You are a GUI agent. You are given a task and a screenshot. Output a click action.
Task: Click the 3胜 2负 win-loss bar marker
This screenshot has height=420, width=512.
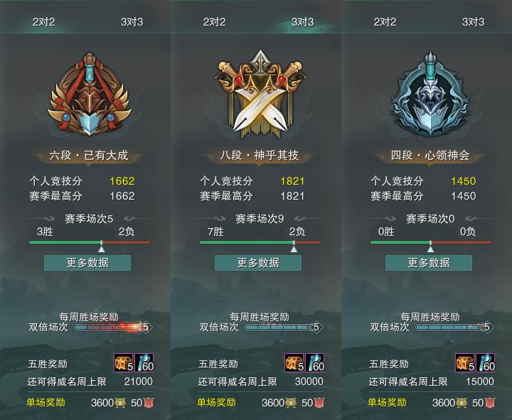(102, 247)
